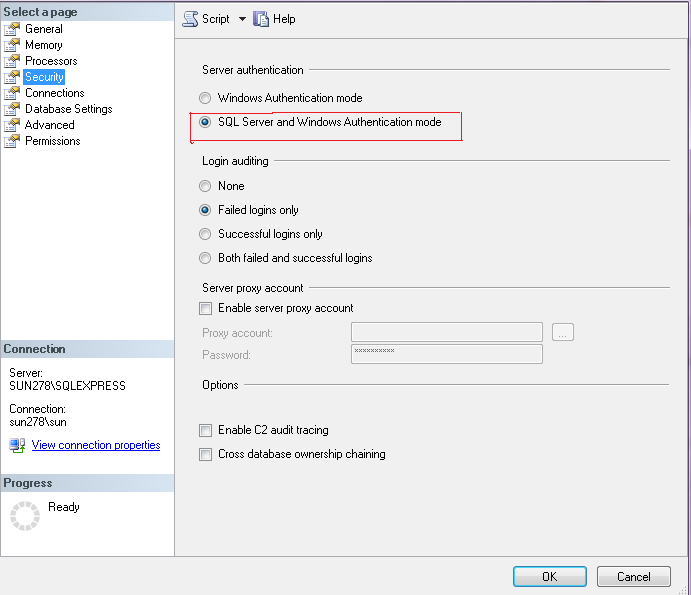Choose Successful logins only auditing
Viewport: 691px width, 595px height.
[x=205, y=234]
